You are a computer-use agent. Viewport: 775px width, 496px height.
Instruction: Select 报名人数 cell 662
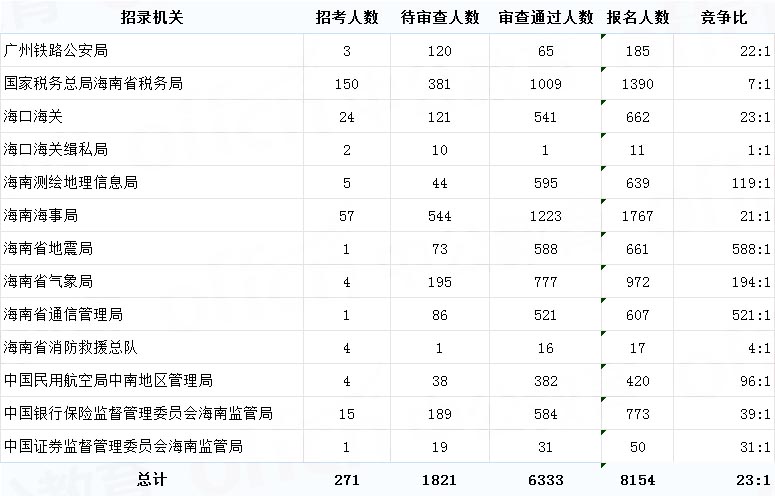click(x=638, y=117)
